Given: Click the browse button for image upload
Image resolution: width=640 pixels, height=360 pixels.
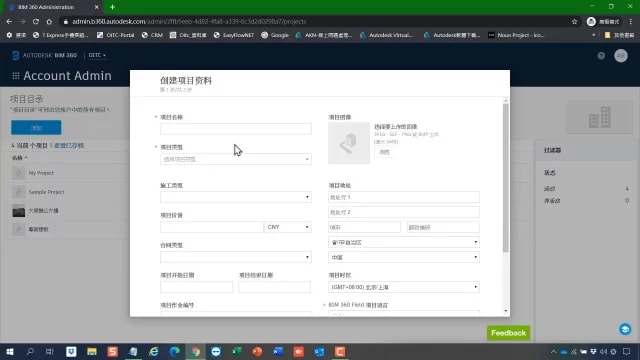Looking at the screenshot, I should [384, 152].
